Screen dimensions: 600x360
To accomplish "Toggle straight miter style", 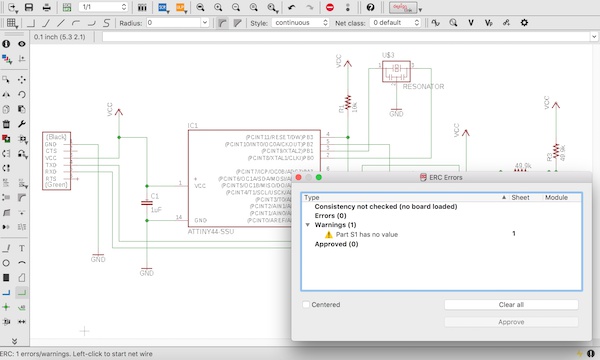I will coord(237,23).
